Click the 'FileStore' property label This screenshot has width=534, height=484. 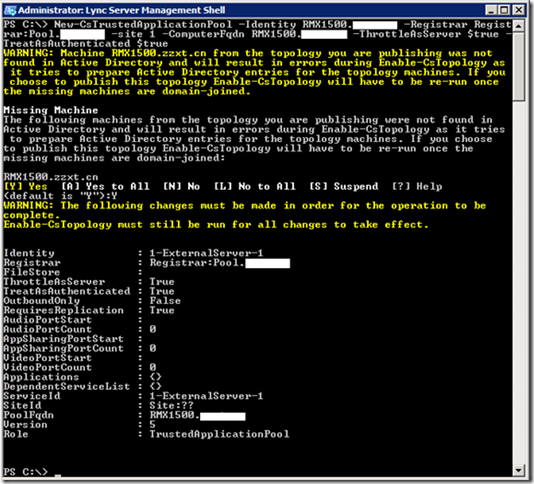click(x=32, y=272)
